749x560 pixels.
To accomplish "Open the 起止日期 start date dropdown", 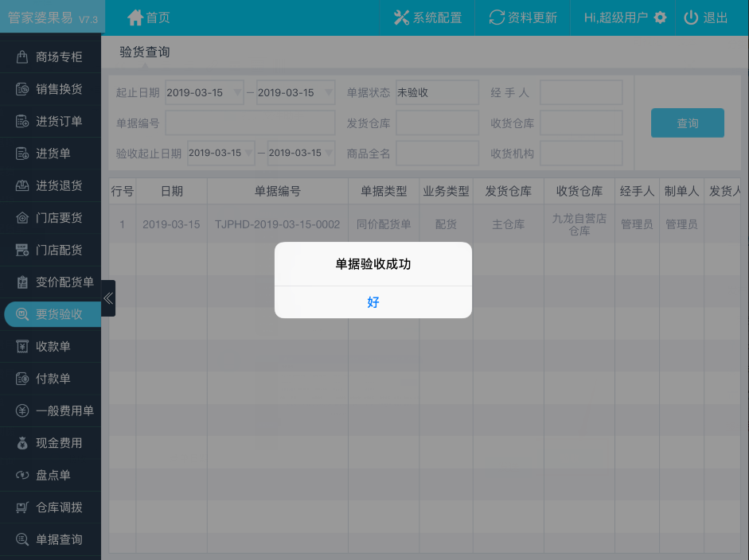I will (205, 92).
